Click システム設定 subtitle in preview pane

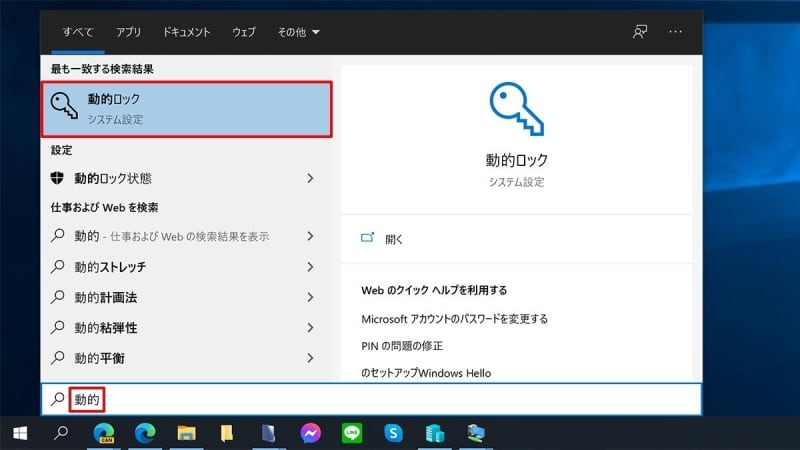click(x=516, y=182)
